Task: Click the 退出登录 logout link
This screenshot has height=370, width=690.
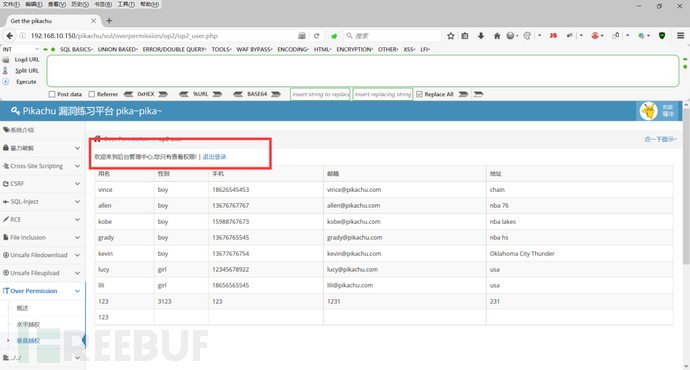Action: click(x=214, y=157)
